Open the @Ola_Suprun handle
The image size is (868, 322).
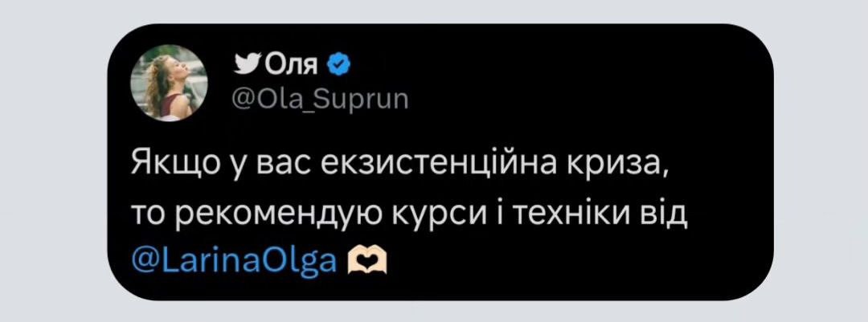320,98
